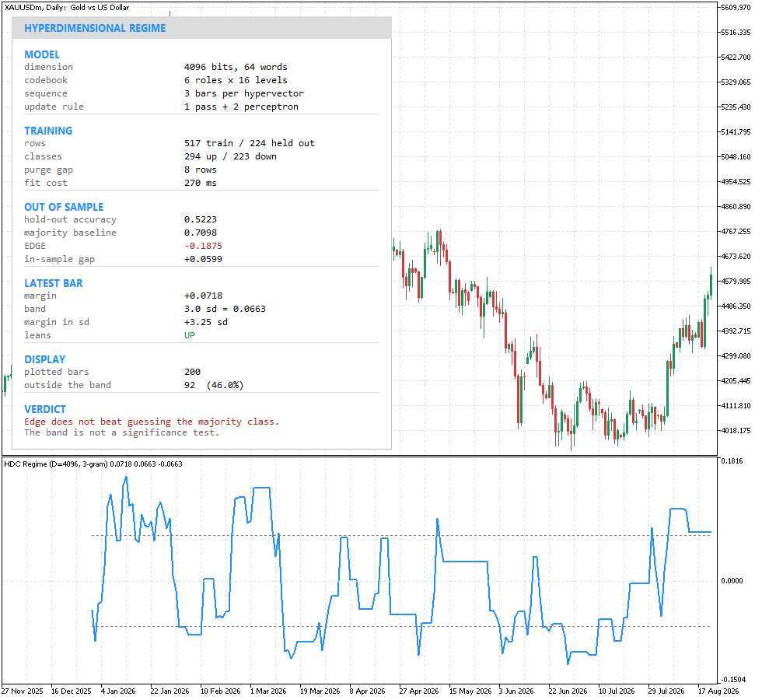Image resolution: width=762 pixels, height=700 pixels.
Task: Click the majority baseline value "0.7098"
Action: [201, 233]
